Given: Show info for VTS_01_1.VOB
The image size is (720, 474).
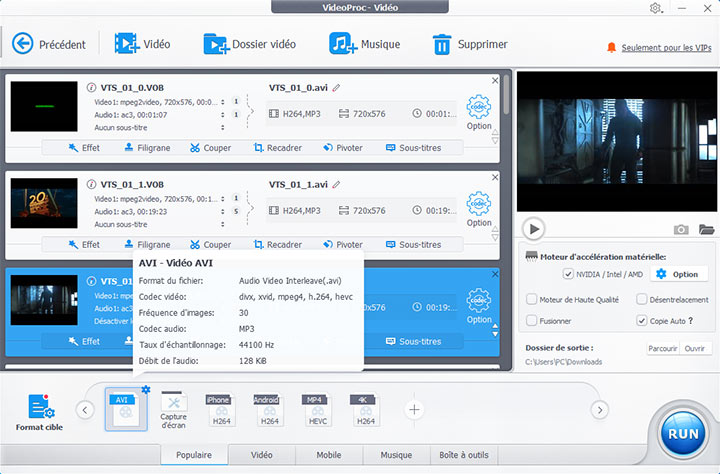Looking at the screenshot, I should pos(91,184).
